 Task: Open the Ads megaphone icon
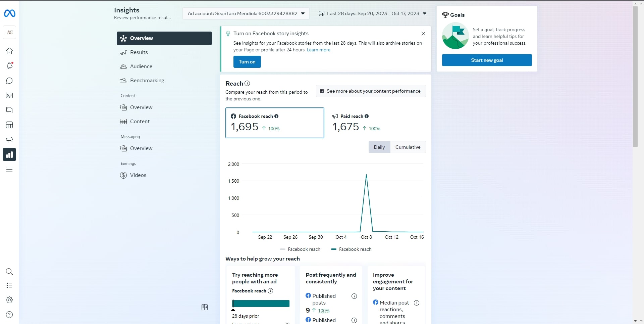(9, 140)
